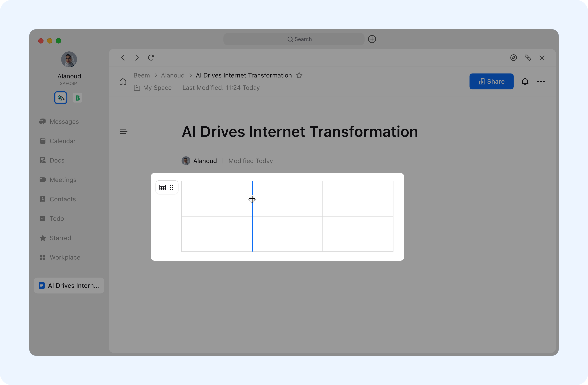Navigate back with left arrow

pos(123,58)
